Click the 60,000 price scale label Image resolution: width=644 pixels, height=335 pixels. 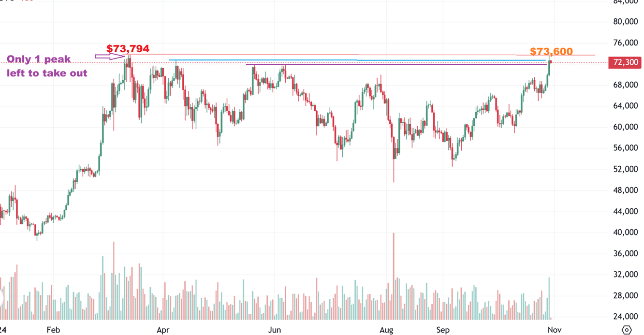tap(625, 127)
